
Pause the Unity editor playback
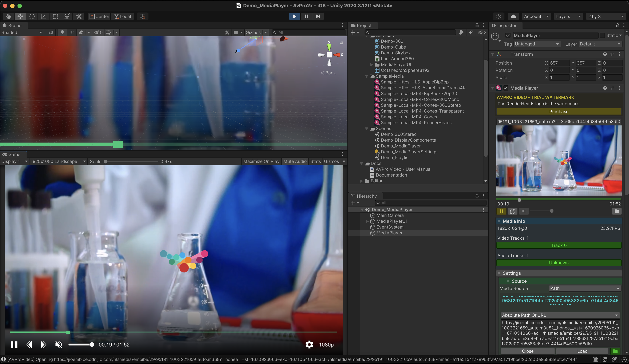(306, 17)
